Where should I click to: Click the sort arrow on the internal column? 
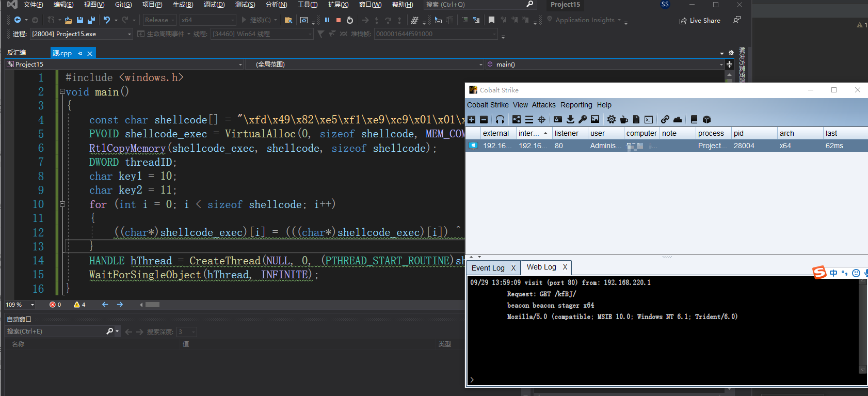coord(545,133)
